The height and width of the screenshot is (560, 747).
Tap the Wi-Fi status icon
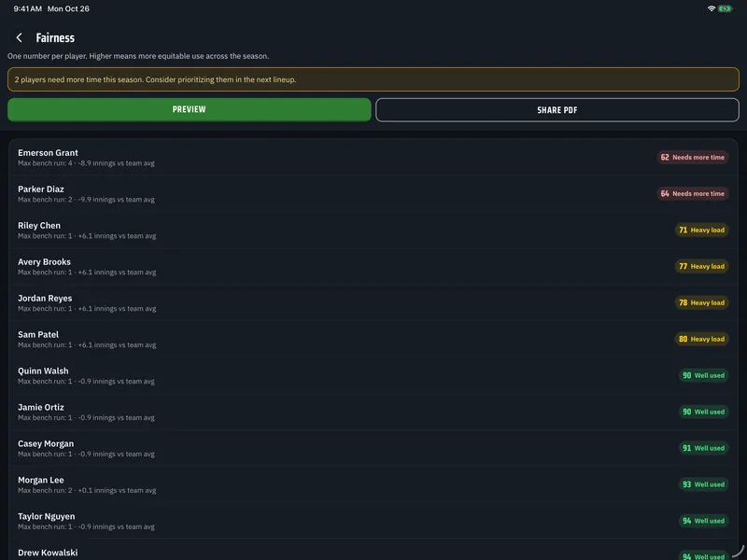(712, 8)
